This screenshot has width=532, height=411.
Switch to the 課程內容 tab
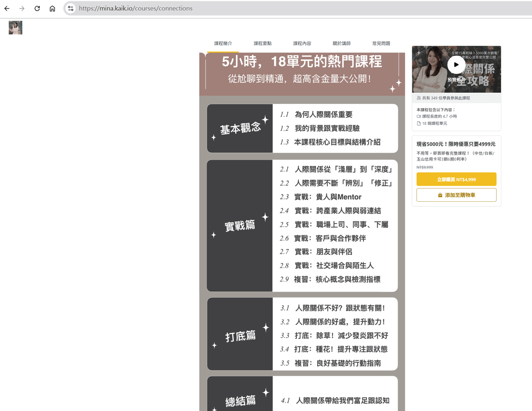[302, 43]
